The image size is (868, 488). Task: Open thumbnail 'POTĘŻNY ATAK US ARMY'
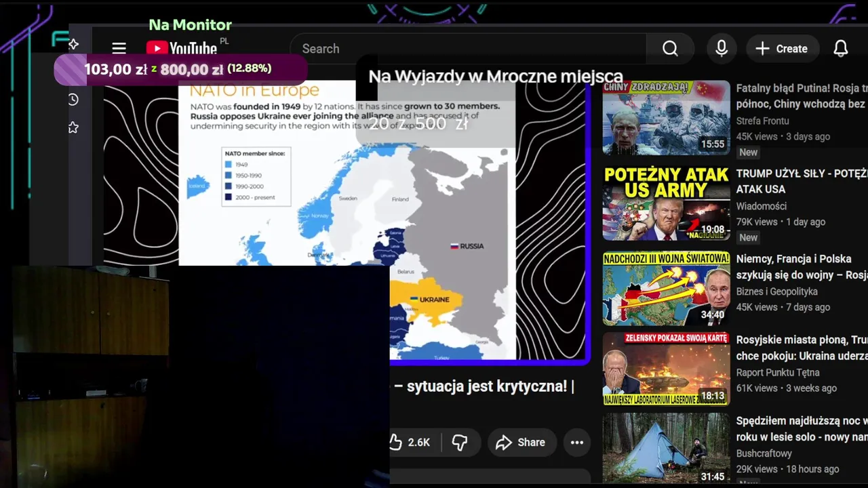(x=666, y=203)
